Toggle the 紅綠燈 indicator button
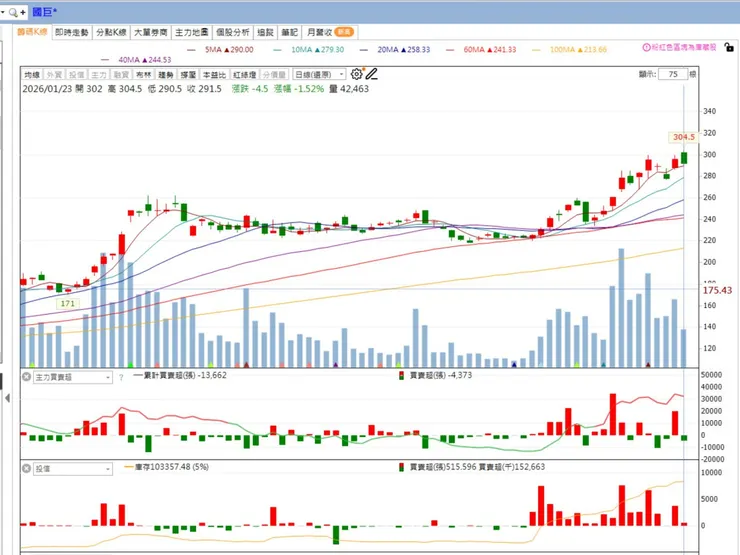The height and width of the screenshot is (555, 740). click(x=244, y=75)
